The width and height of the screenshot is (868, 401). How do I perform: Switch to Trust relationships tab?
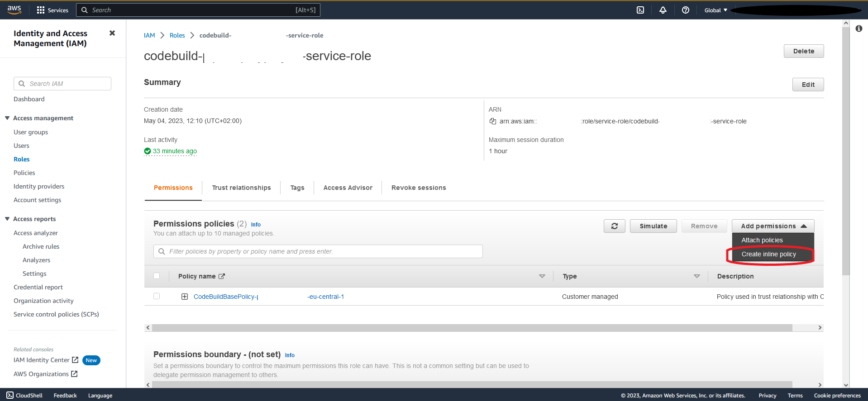point(242,188)
